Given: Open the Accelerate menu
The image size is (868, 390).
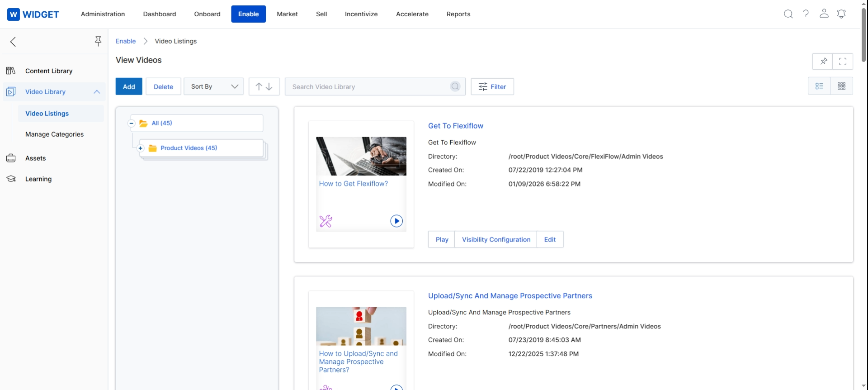Looking at the screenshot, I should pos(412,14).
